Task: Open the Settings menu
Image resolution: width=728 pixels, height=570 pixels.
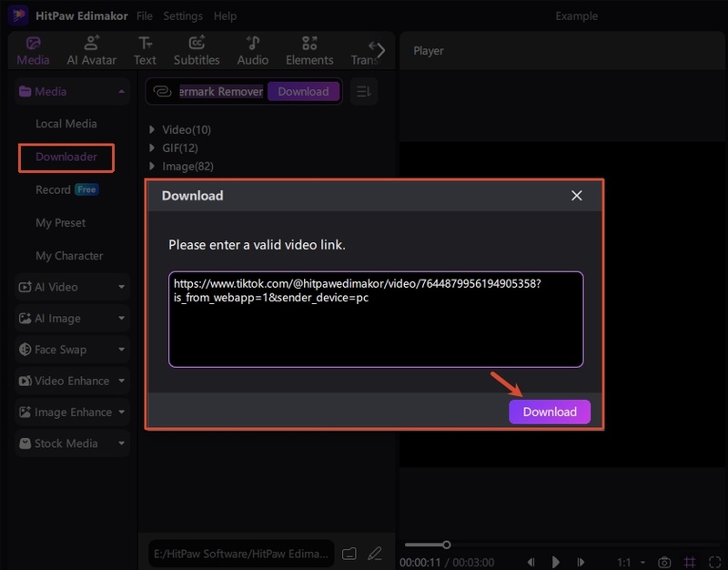Action: (183, 15)
